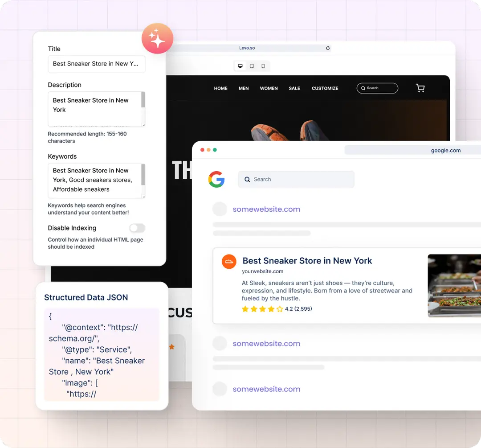Click the search icon in store navbar
Screen dimensions: 481x448
click(363, 88)
